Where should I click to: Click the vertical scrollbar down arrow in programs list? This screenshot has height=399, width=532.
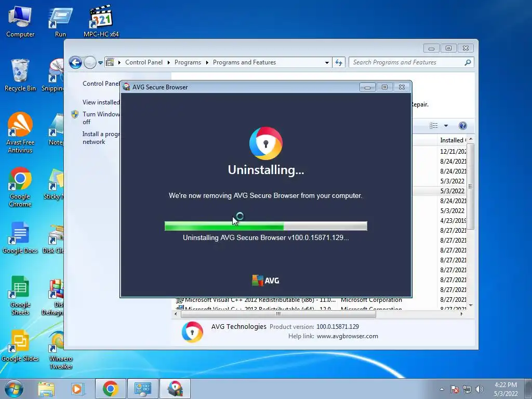(471, 305)
